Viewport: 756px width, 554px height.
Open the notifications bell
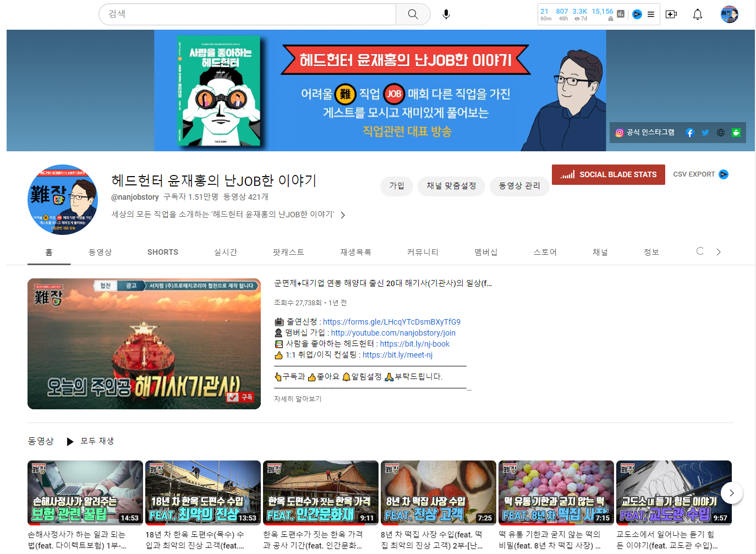tap(698, 14)
